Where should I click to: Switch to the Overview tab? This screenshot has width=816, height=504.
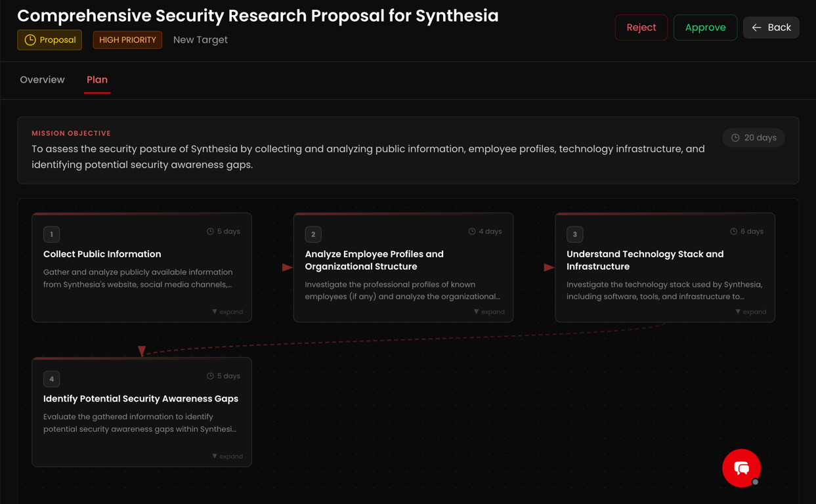click(42, 79)
